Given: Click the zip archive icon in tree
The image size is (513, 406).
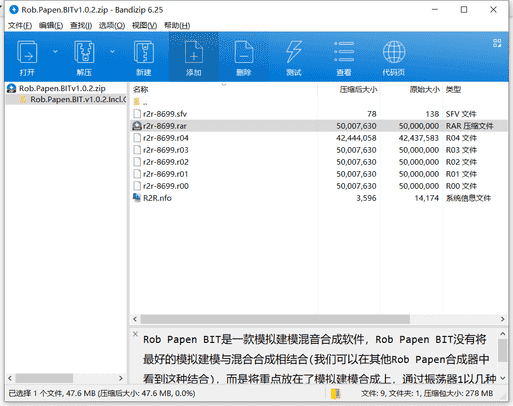Looking at the screenshot, I should [x=12, y=88].
